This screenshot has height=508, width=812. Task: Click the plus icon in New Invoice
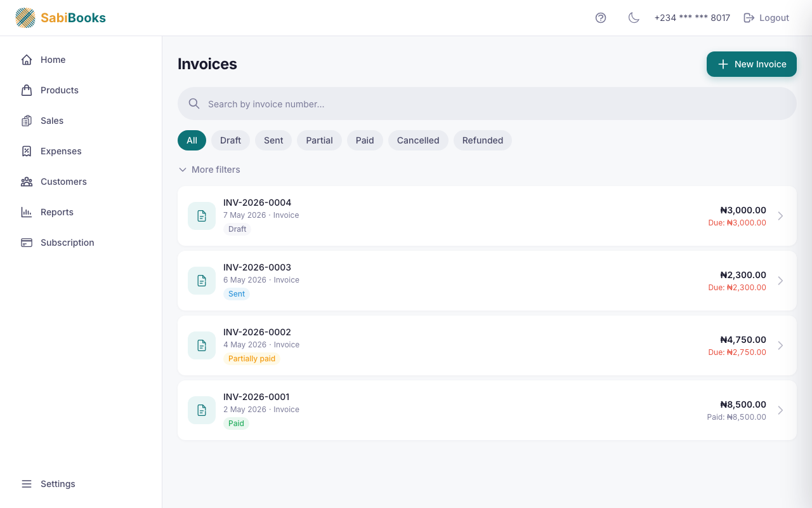coord(723,64)
